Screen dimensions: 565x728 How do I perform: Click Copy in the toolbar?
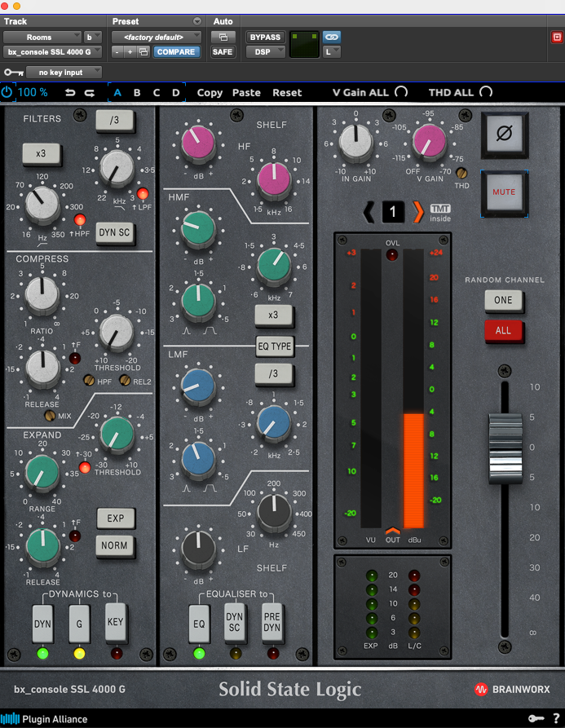[210, 93]
